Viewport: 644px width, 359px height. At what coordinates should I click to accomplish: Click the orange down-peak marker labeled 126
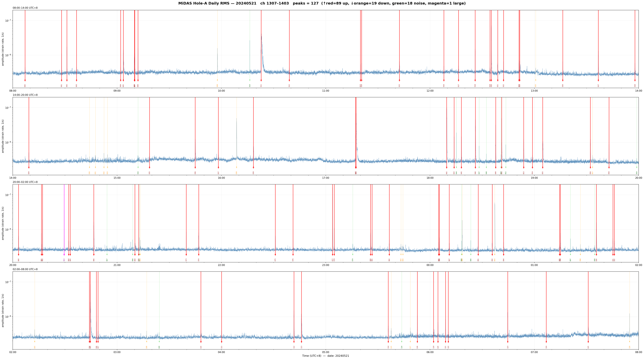[629, 342]
